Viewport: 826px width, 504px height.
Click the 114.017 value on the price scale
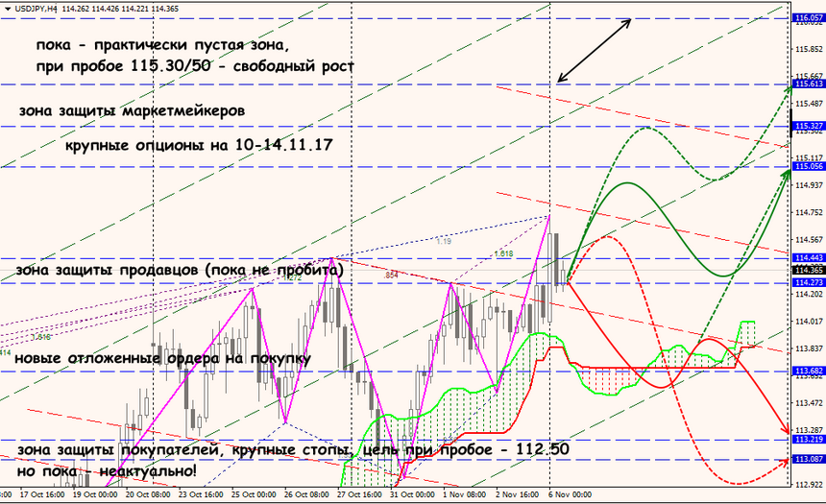coord(809,322)
